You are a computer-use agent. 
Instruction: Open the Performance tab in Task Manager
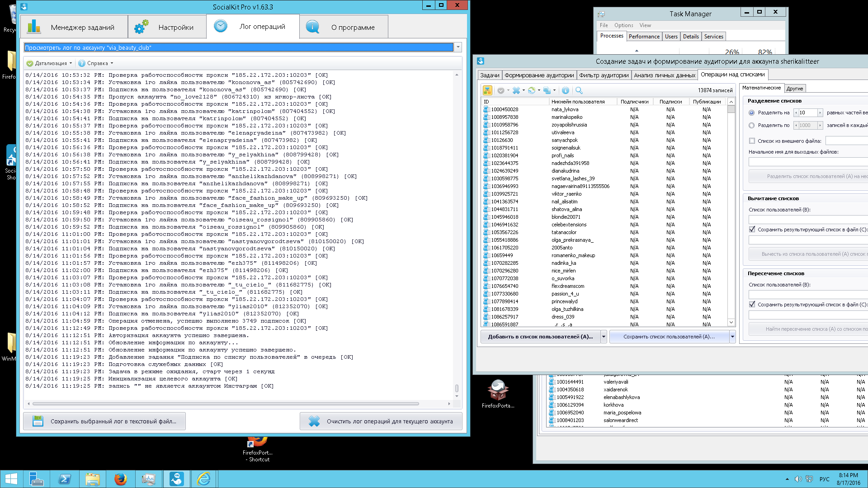(644, 37)
